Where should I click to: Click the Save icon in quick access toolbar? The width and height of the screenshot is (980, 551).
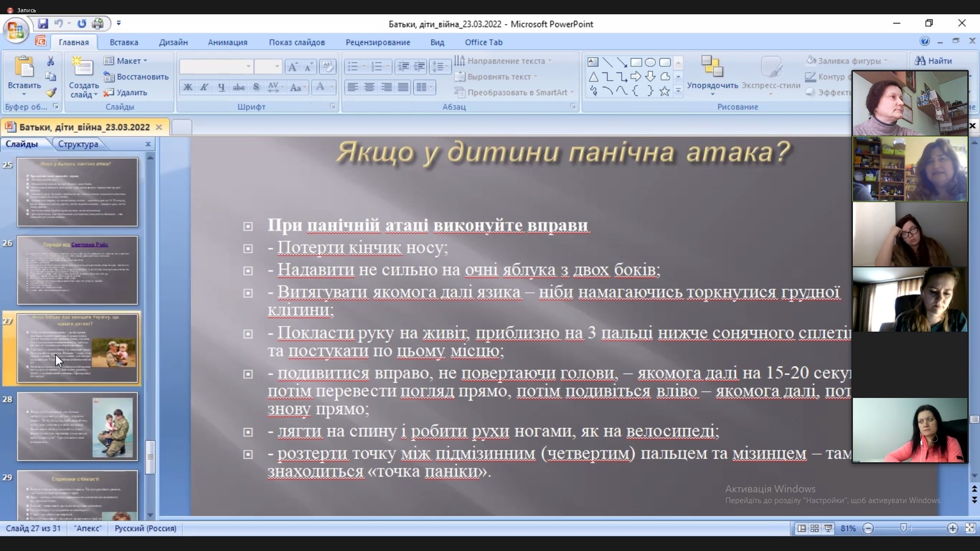(43, 23)
